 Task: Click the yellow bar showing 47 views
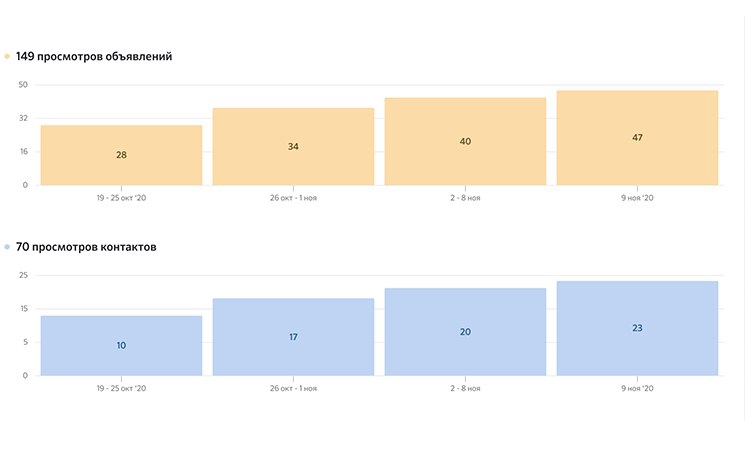tap(637, 138)
